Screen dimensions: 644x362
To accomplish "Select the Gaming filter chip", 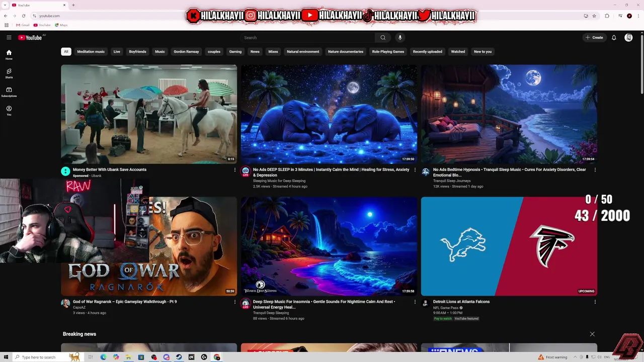I will click(235, 51).
